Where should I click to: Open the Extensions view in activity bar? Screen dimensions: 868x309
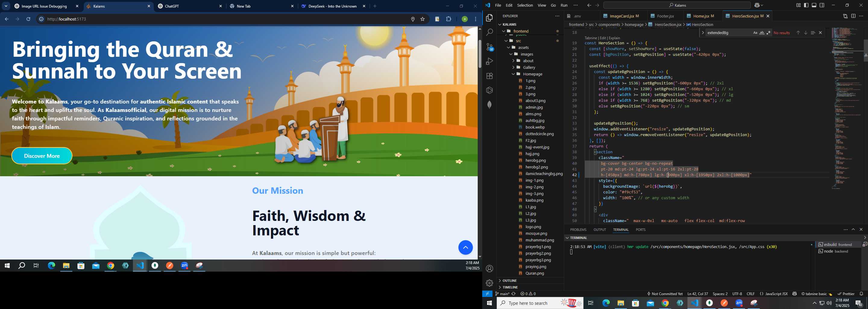(x=489, y=76)
